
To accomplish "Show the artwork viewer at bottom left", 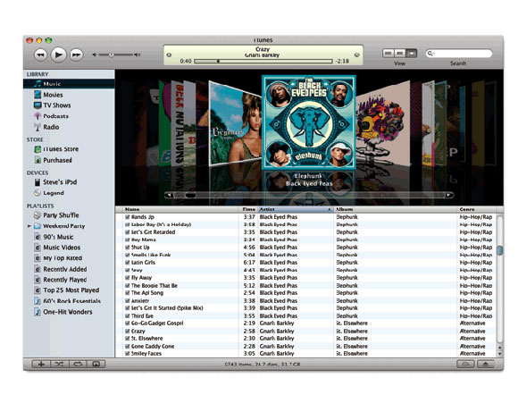I will click(96, 364).
